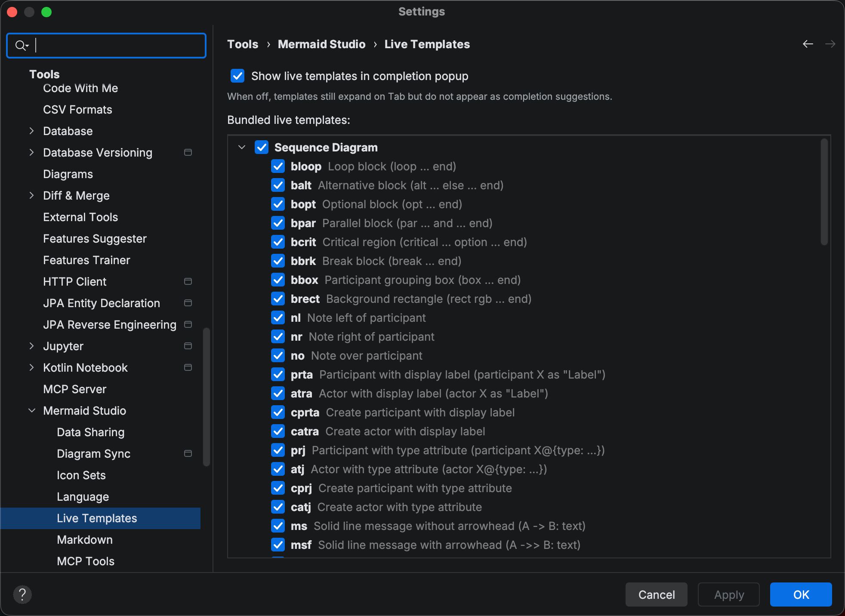Screen dimensions: 845x616
Task: Toggle the catra create actor template
Action: [278, 431]
